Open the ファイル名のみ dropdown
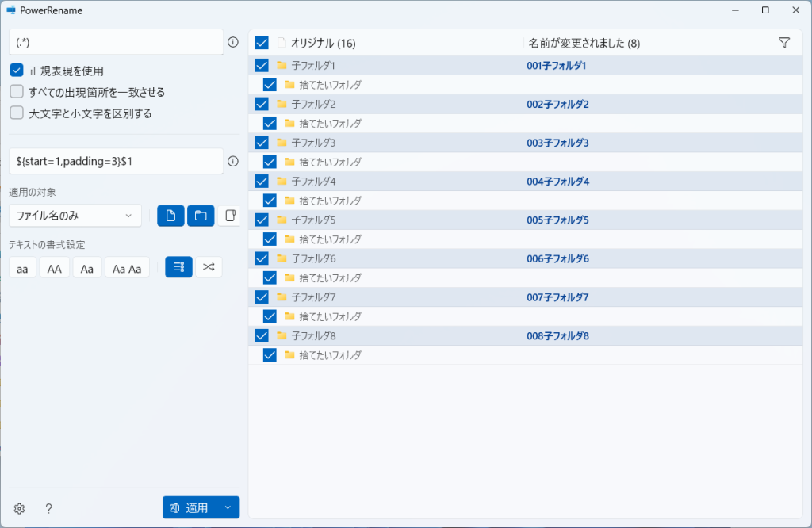 coord(75,216)
